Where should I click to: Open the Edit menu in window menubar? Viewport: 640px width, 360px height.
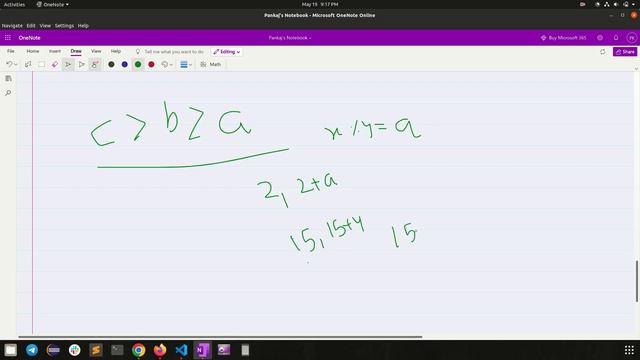31,25
